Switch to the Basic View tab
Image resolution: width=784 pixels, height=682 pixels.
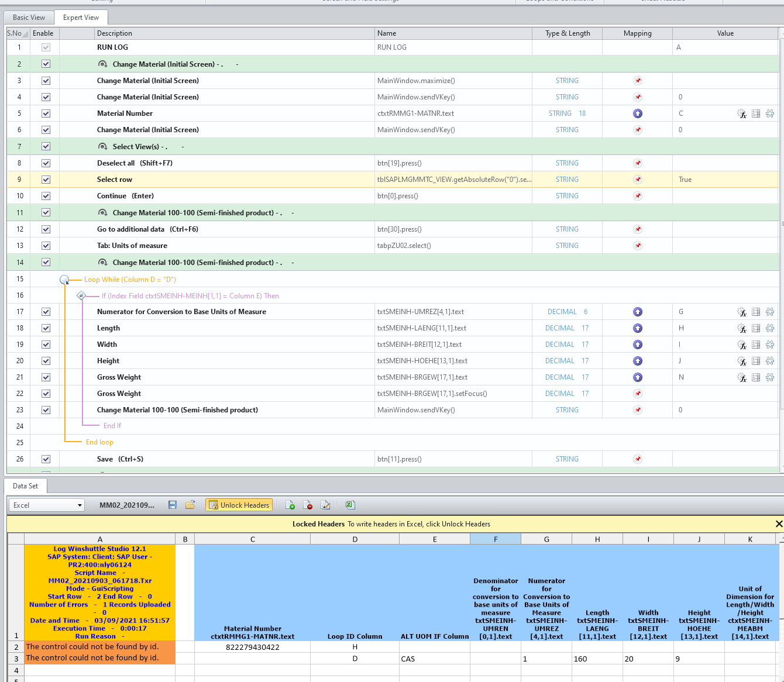29,18
